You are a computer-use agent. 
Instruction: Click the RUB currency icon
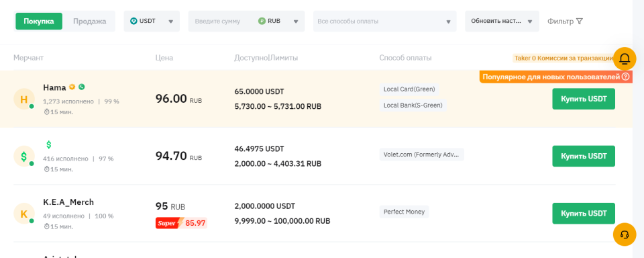point(262,21)
